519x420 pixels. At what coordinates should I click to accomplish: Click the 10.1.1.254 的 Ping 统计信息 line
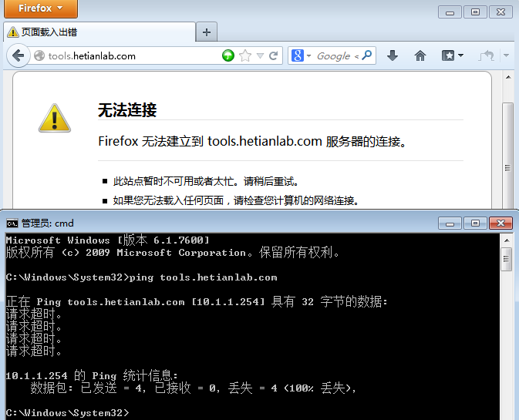[x=92, y=375]
